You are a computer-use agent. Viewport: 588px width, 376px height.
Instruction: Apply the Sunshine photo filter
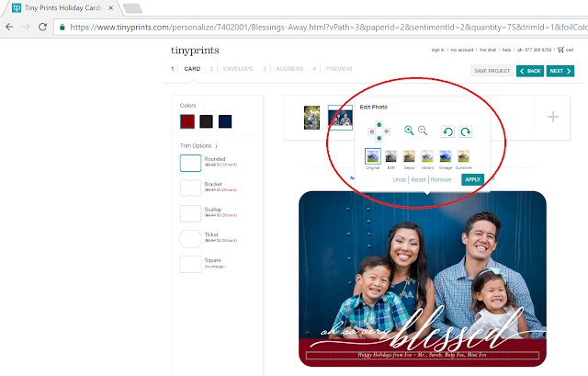tap(463, 156)
